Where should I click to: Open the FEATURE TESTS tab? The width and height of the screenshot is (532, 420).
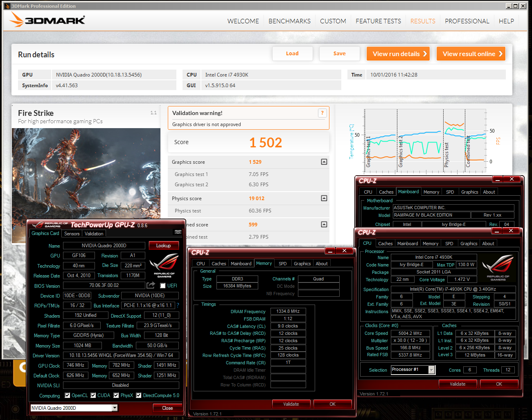[379, 21]
